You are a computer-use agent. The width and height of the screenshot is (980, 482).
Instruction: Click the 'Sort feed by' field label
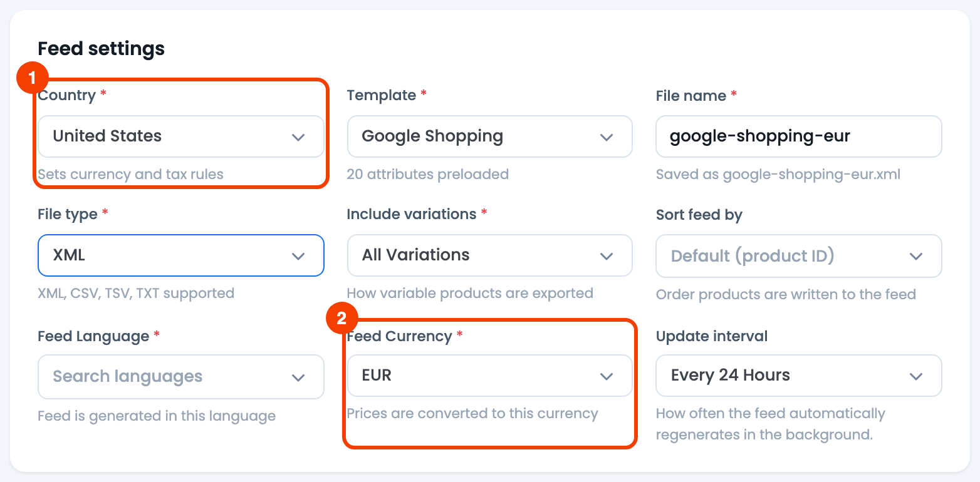(x=699, y=215)
